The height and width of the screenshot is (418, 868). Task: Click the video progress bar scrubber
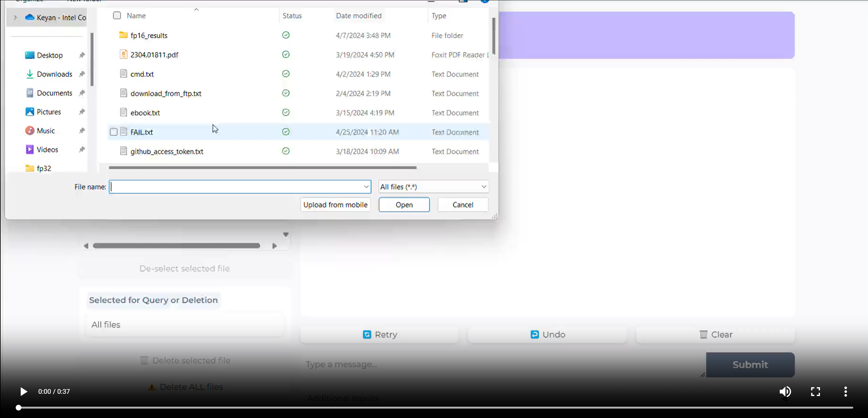coord(19,408)
